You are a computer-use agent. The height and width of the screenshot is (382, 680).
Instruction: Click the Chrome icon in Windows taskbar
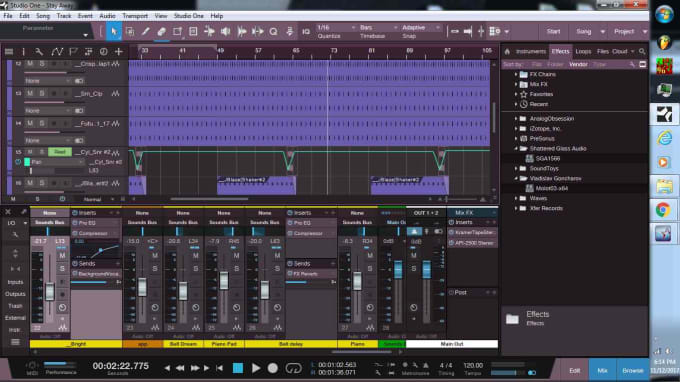663,210
